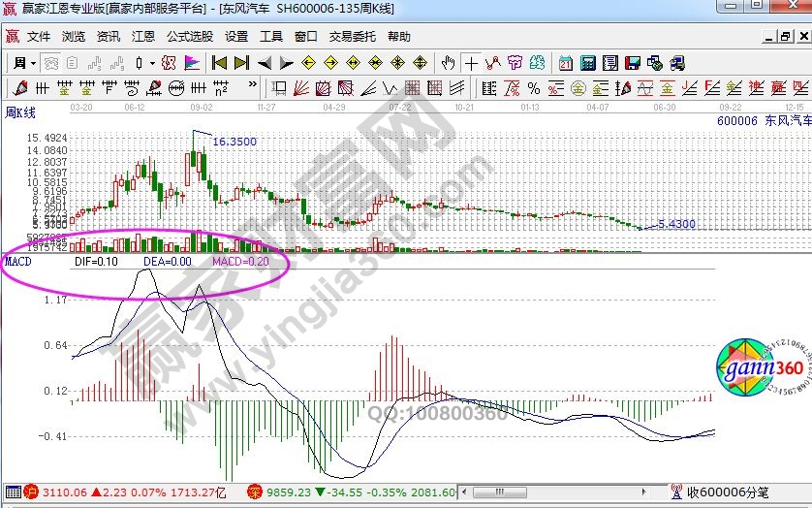This screenshot has width=812, height=508.
Task: Open the 工具 menu
Action: [271, 36]
